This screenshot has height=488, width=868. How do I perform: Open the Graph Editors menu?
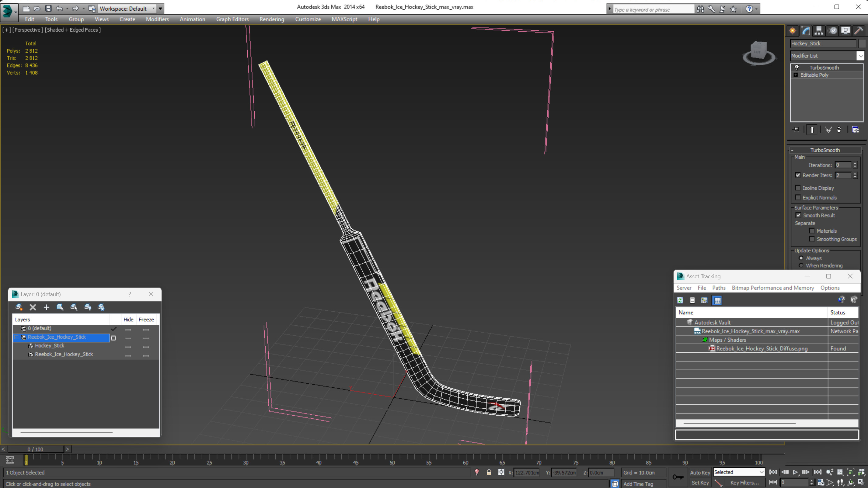[x=232, y=19]
